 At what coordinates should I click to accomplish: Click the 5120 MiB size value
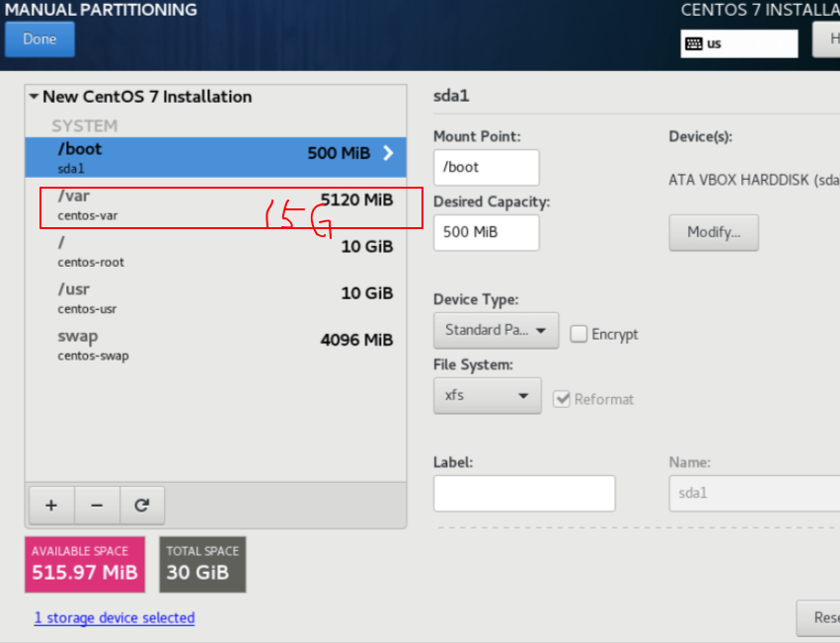(356, 201)
